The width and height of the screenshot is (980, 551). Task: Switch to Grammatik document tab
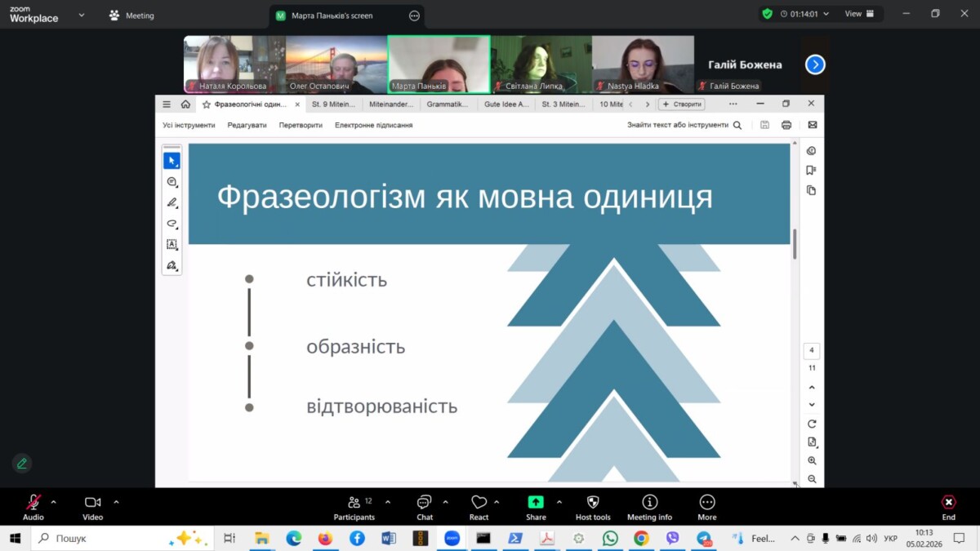coord(448,104)
